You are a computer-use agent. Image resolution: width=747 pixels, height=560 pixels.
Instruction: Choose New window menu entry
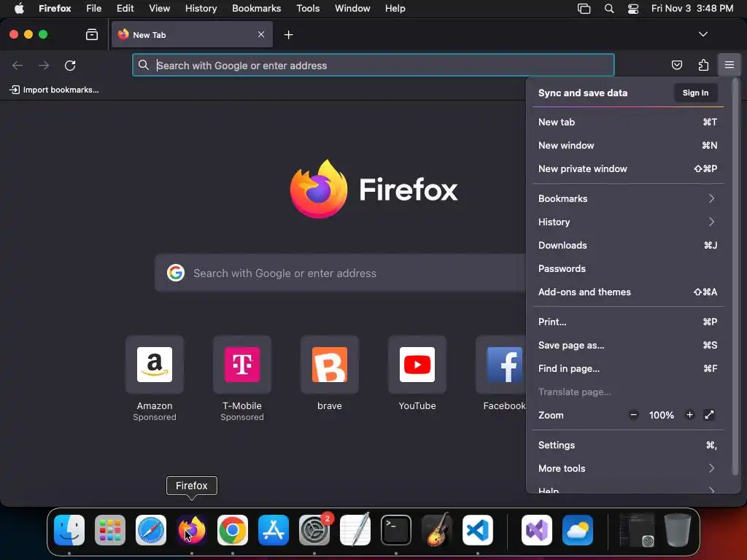[x=627, y=145]
